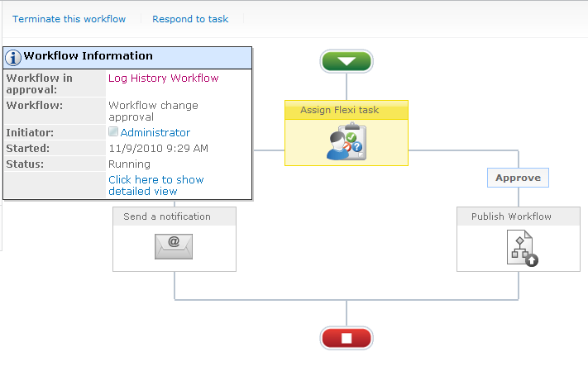Select the Publish Workflow action title
The width and height of the screenshot is (588, 371).
(511, 216)
